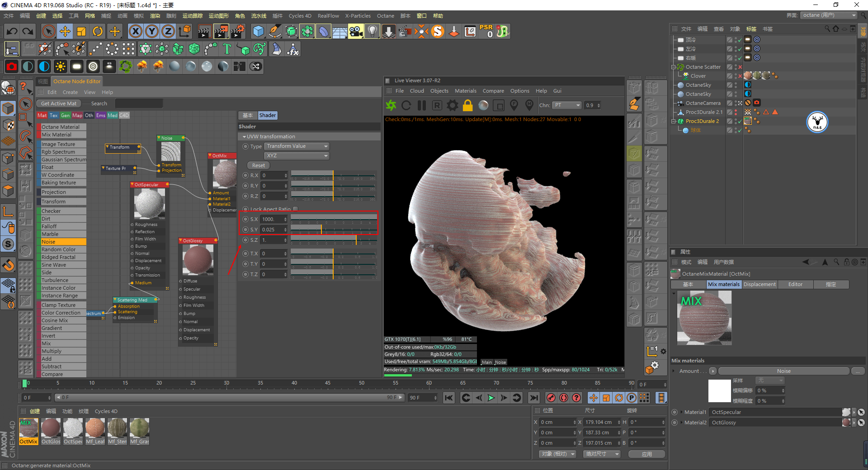Image resolution: width=868 pixels, height=470 pixels.
Task: Click the Undo arrow icon
Action: coord(12,31)
